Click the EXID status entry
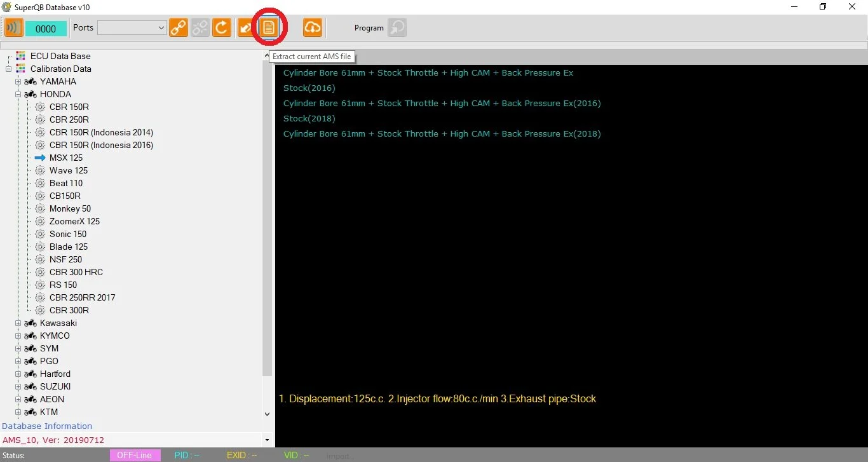The image size is (868, 462). (x=241, y=456)
